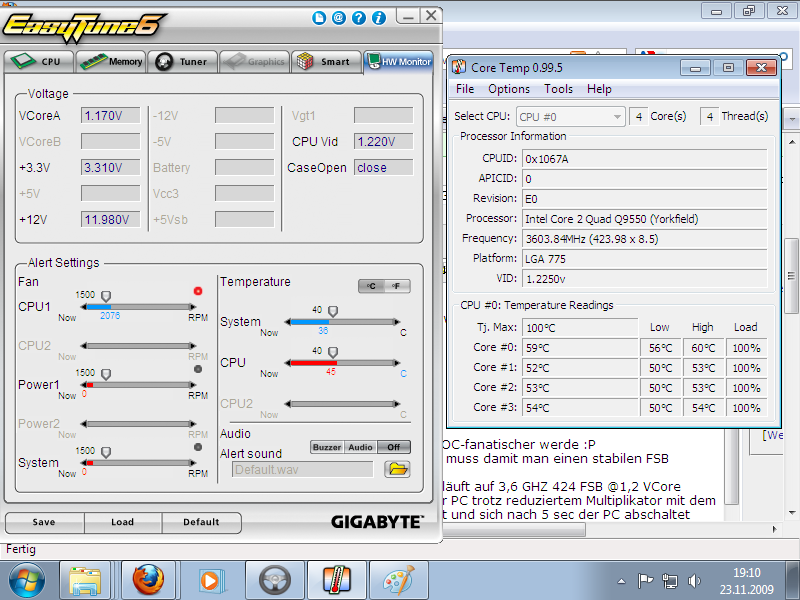
Task: Click the Tj. Max value '100°C'
Action: (x=580, y=328)
